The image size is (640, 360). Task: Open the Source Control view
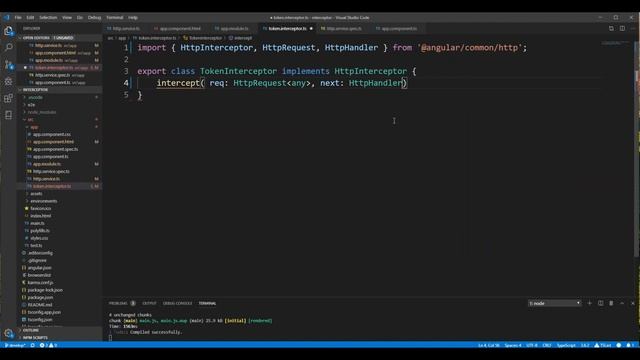pyautogui.click(x=8, y=64)
